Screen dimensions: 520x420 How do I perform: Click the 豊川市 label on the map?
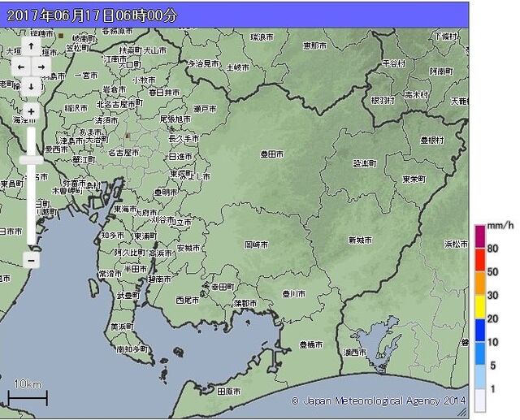(x=294, y=294)
